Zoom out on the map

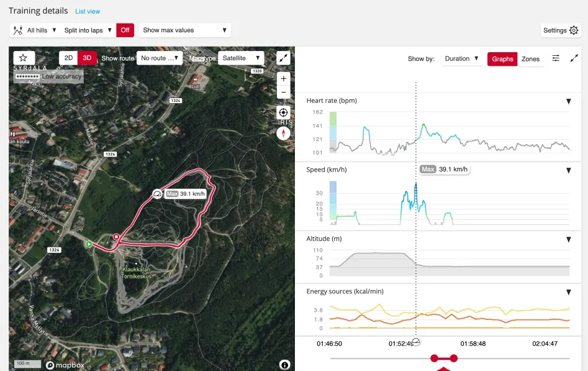[x=283, y=93]
